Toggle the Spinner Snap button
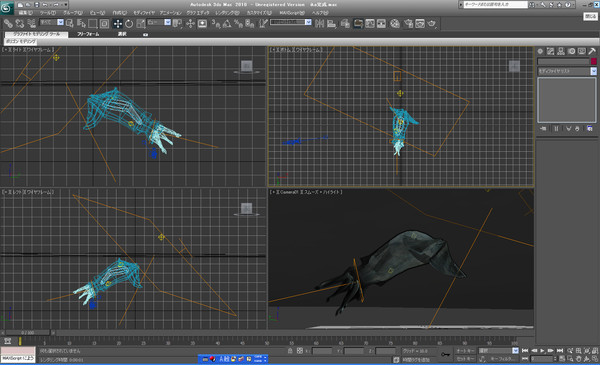The height and width of the screenshot is (365, 600). [x=250, y=24]
